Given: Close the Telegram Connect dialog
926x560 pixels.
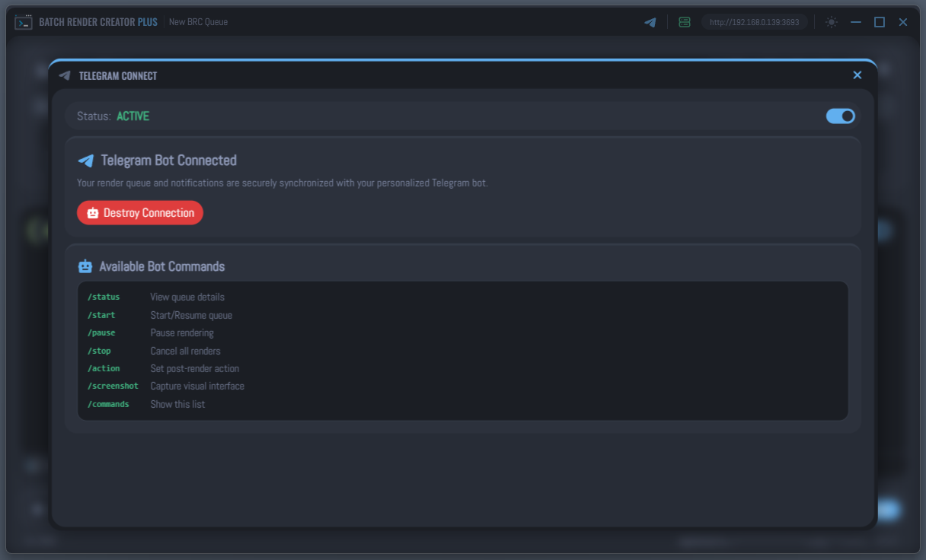Looking at the screenshot, I should (857, 75).
